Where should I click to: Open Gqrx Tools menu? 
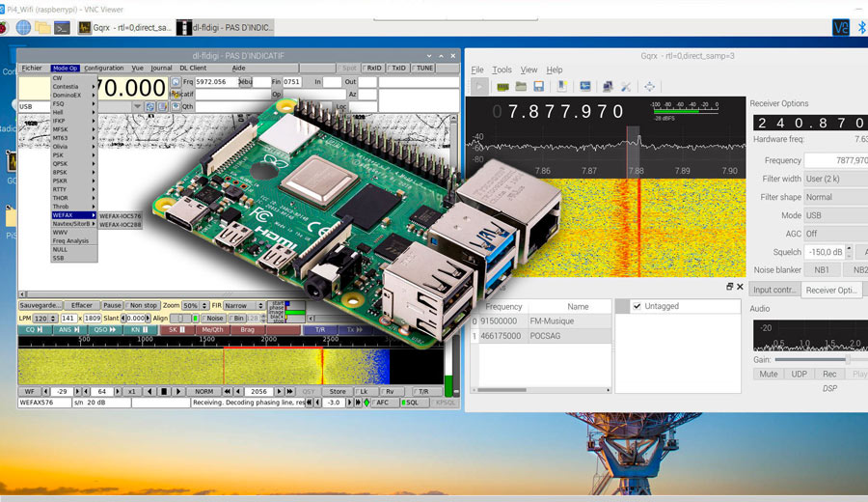click(x=502, y=70)
